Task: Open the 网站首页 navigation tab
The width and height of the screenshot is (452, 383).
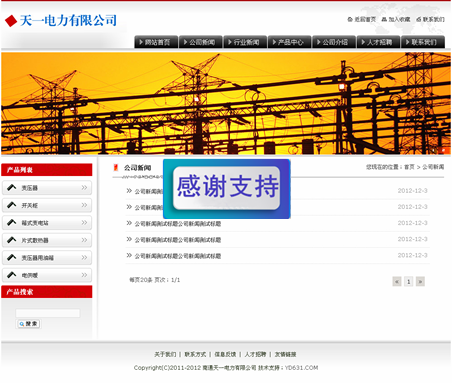Action: (156, 42)
